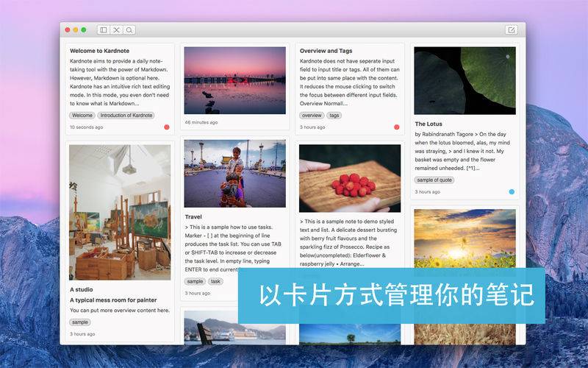The height and width of the screenshot is (368, 588).
Task: Open the raspberries on board photo
Action: click(350, 178)
